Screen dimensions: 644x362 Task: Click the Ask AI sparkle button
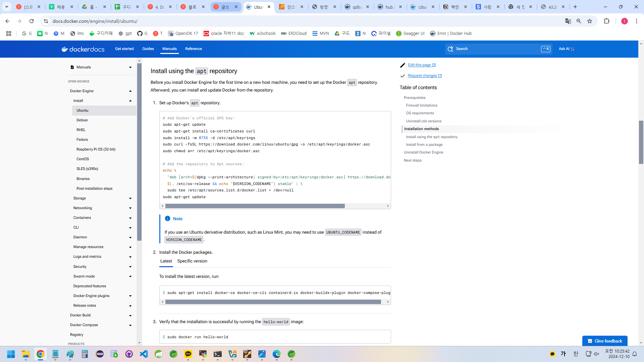(x=566, y=49)
